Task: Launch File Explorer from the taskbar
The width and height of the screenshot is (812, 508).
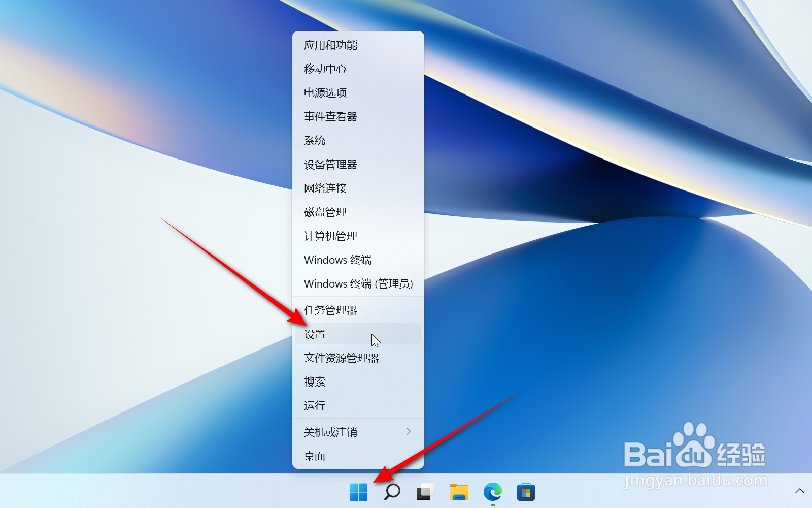Action: tap(458, 492)
